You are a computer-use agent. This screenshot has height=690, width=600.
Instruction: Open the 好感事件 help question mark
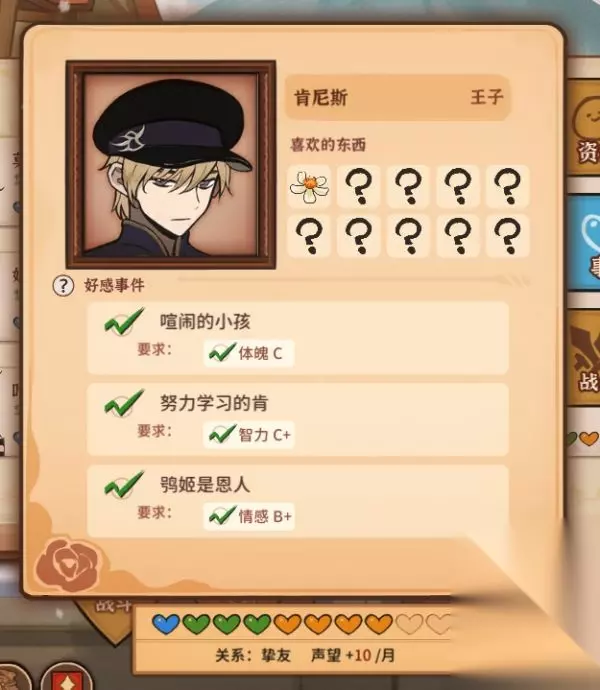(x=63, y=286)
